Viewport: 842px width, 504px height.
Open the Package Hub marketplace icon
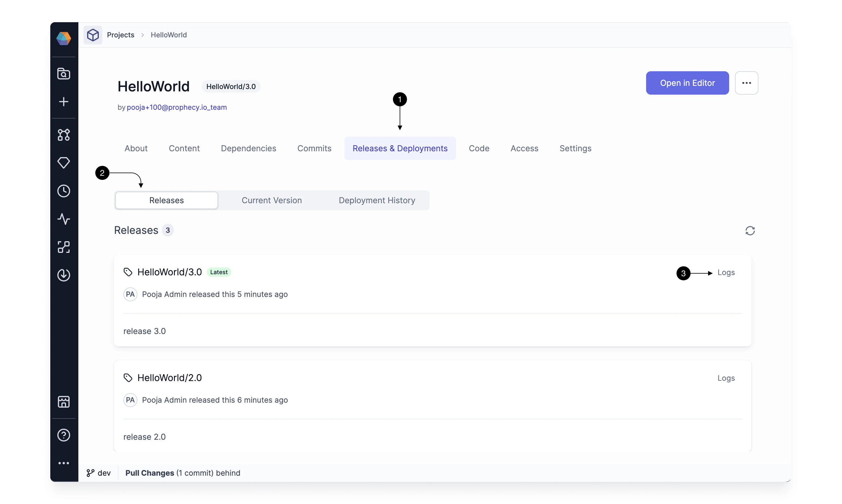pyautogui.click(x=63, y=402)
